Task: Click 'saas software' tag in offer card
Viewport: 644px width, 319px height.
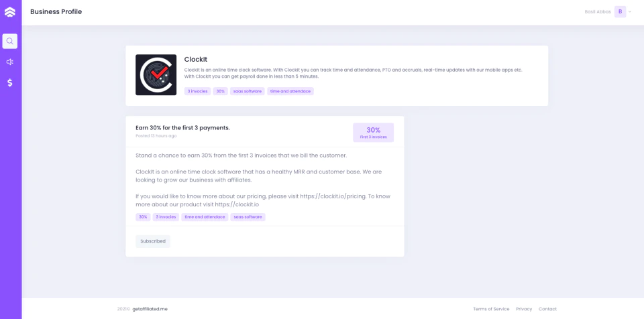Action: (x=248, y=216)
